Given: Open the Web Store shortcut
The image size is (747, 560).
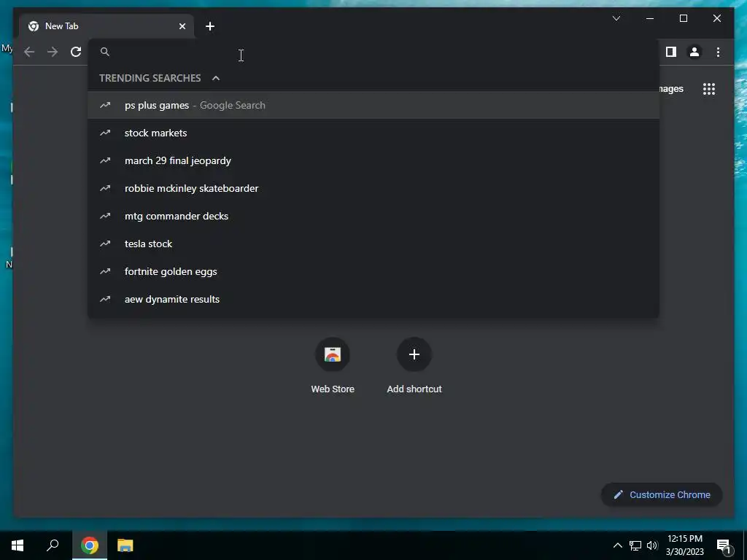Looking at the screenshot, I should (x=333, y=366).
